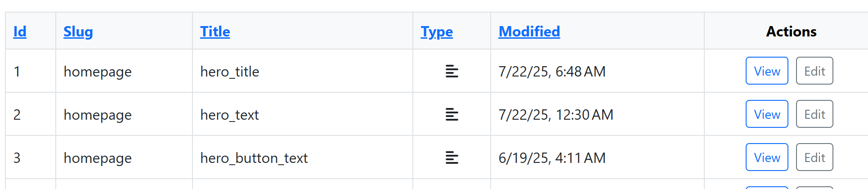Open View for the hero_text row
The height and width of the screenshot is (189, 868).
pyautogui.click(x=766, y=114)
